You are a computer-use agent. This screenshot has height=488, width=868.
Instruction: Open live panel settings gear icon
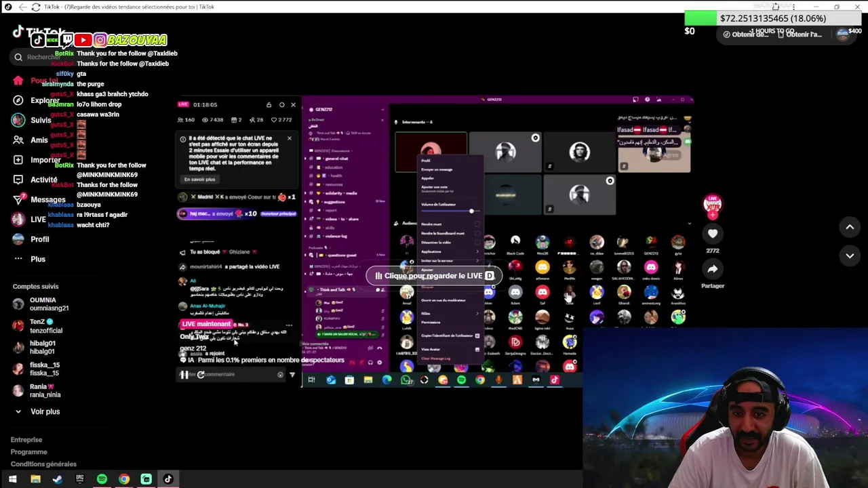click(x=282, y=105)
